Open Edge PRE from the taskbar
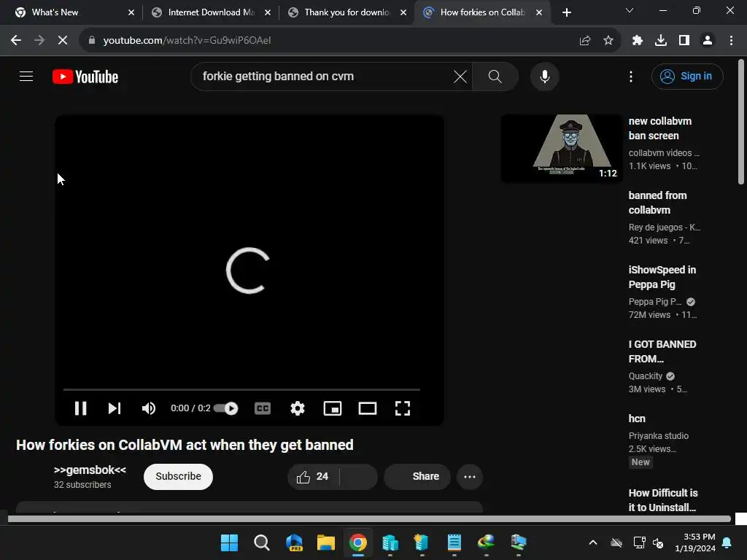The height and width of the screenshot is (560, 747). [x=294, y=542]
